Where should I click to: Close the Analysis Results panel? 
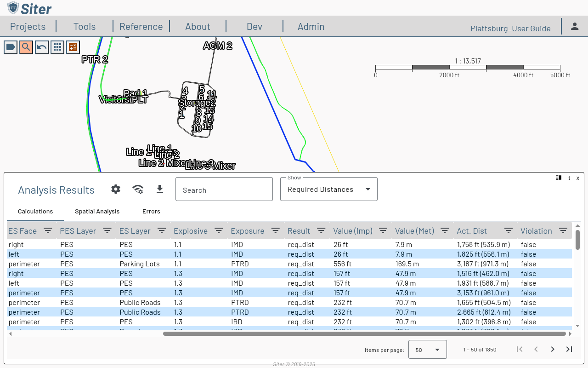(x=578, y=178)
